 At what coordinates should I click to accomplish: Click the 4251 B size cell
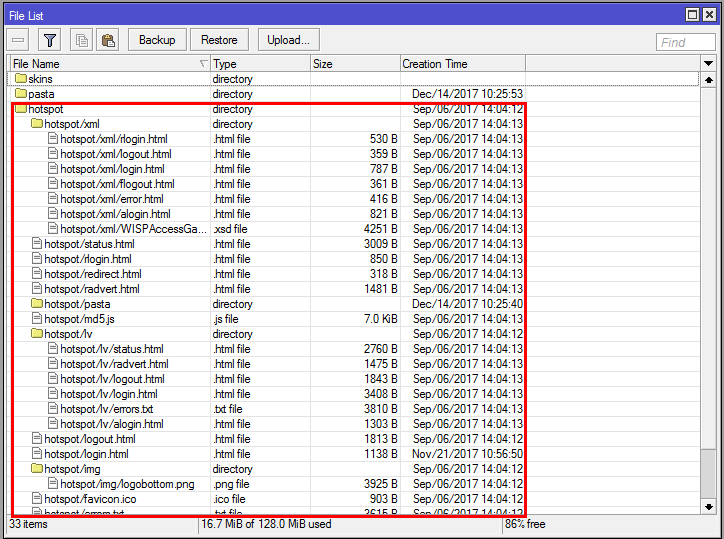coord(380,229)
